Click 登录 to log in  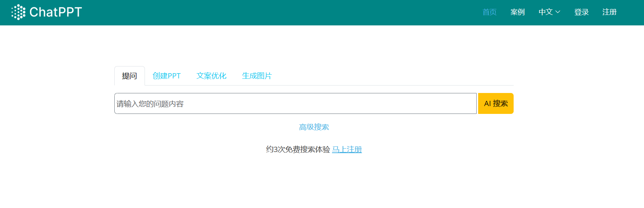tap(581, 12)
